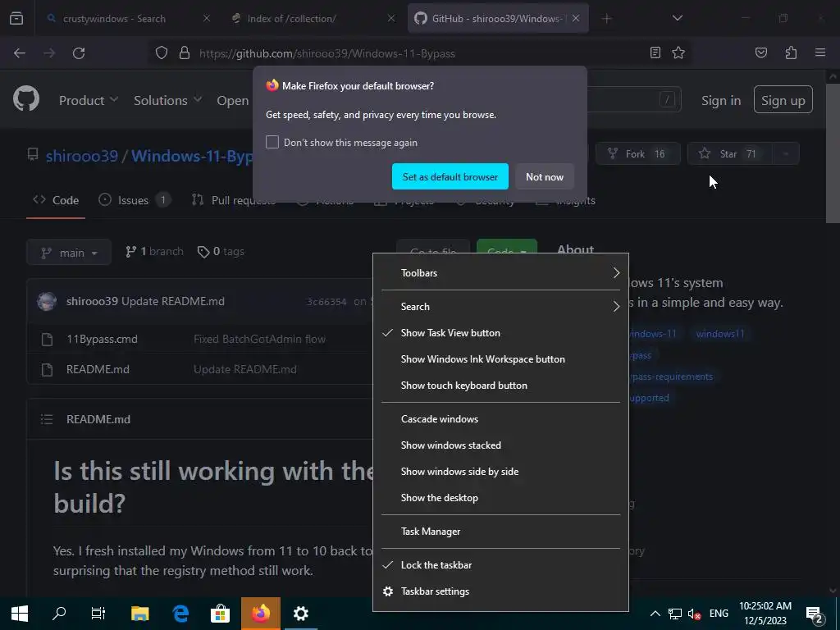Star the repository with Star button
The image size is (840, 630).
(x=729, y=153)
